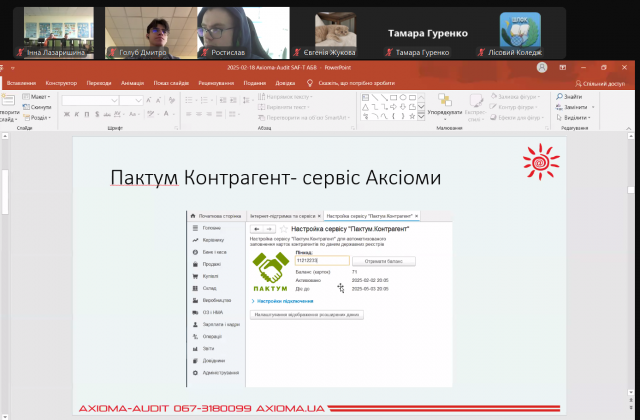This screenshot has width=640, height=420.
Task: Open the PowerPoint account profile icon
Action: pyautogui.click(x=542, y=67)
